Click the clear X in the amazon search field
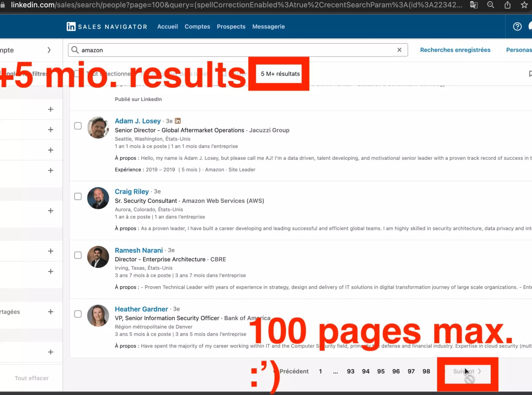Viewport: 532px width, 395px height. (399, 50)
